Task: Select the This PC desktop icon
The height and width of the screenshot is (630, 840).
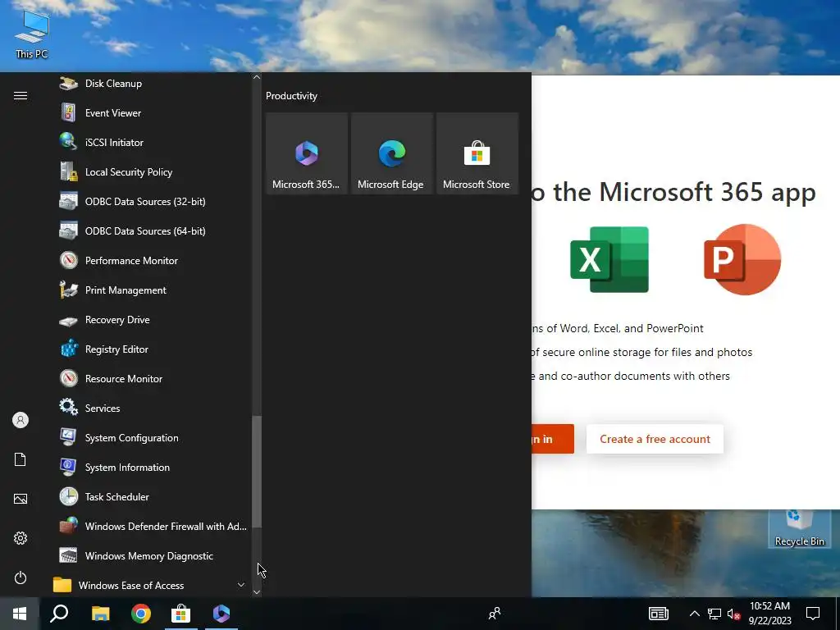Action: pos(32,34)
